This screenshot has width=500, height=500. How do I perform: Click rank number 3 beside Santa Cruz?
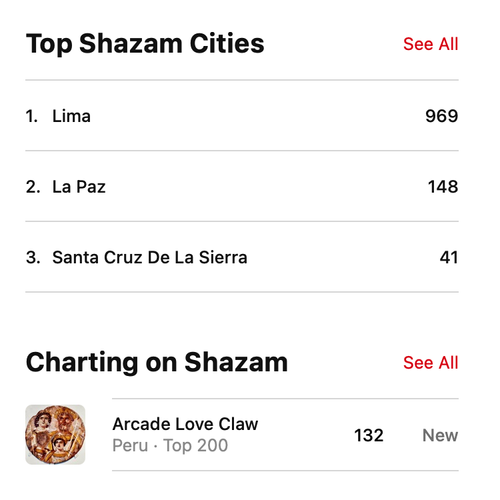click(x=33, y=257)
